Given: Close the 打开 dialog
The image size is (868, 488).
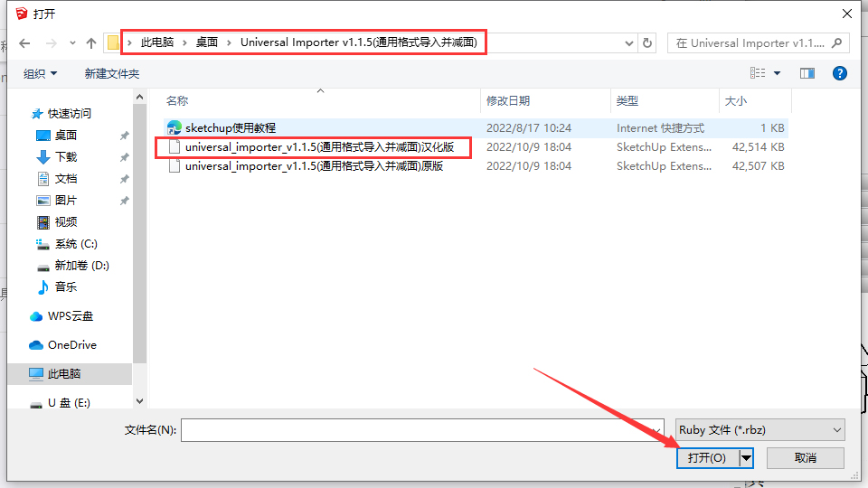Looking at the screenshot, I should tap(847, 14).
